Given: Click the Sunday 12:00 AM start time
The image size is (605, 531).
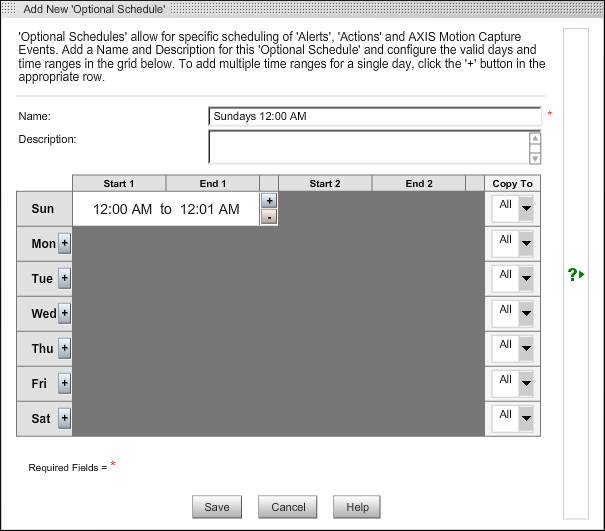Looking at the screenshot, I should [122, 209].
